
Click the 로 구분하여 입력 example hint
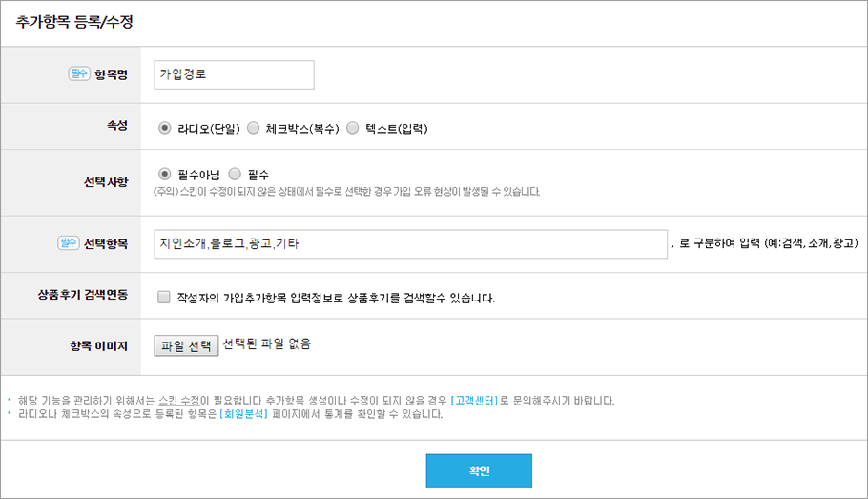[x=765, y=243]
